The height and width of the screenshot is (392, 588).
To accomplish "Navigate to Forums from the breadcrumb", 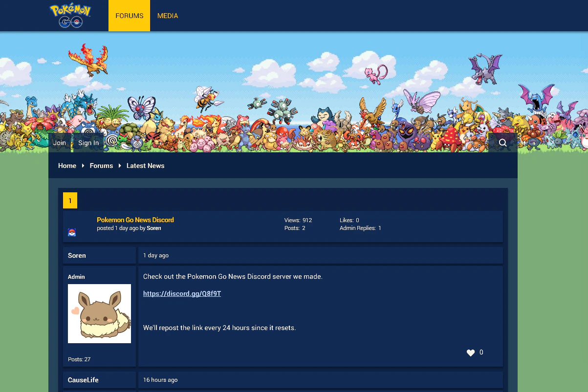I will pos(101,165).
